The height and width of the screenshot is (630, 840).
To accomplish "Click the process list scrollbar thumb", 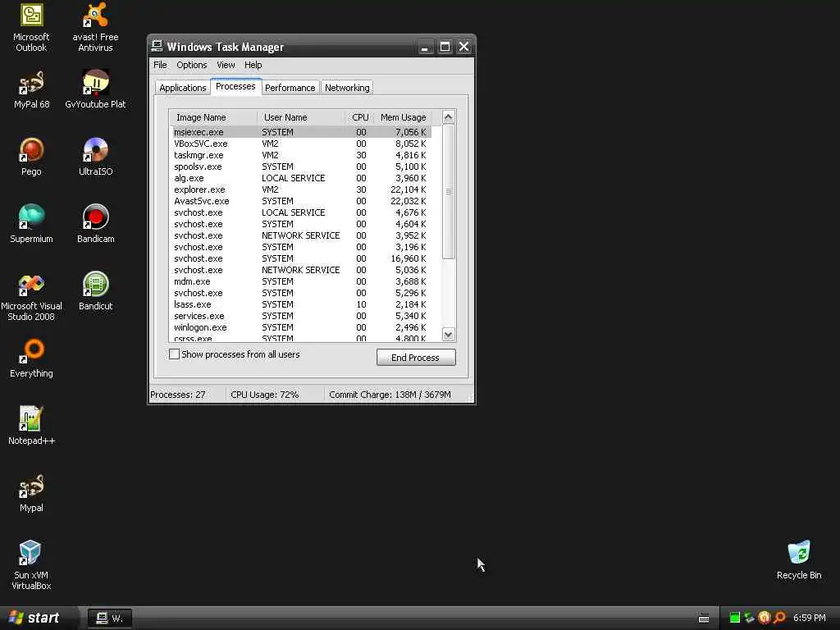I will [449, 191].
